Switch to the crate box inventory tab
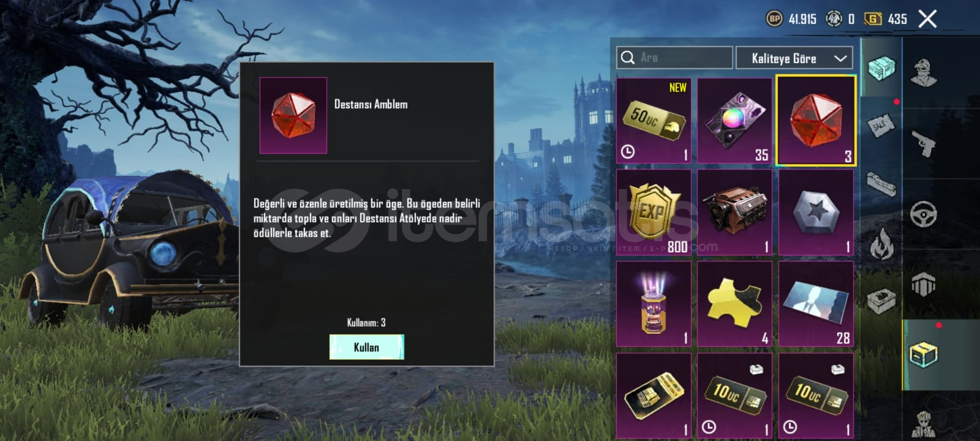The width and height of the screenshot is (980, 441). coord(923,354)
